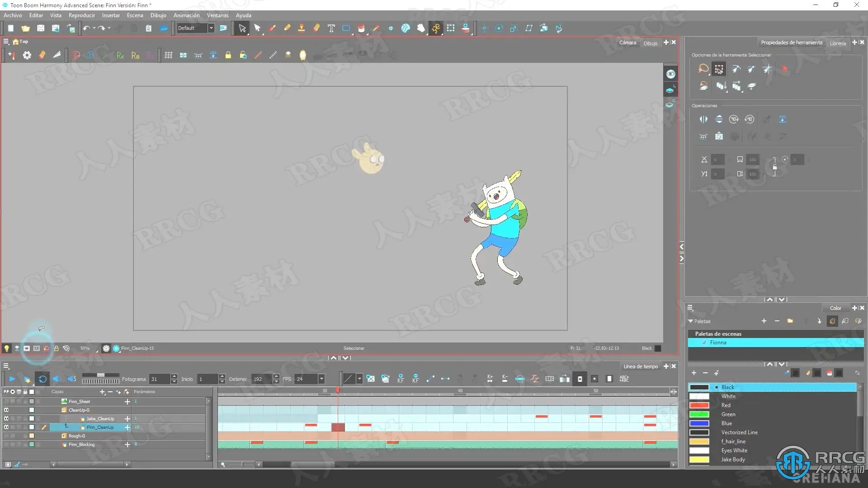Click the Fotograma frame number field
This screenshot has width=868, height=488.
[x=159, y=379]
